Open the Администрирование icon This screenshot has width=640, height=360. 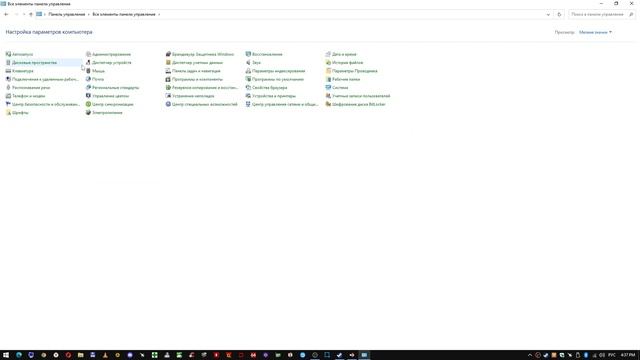click(88, 54)
